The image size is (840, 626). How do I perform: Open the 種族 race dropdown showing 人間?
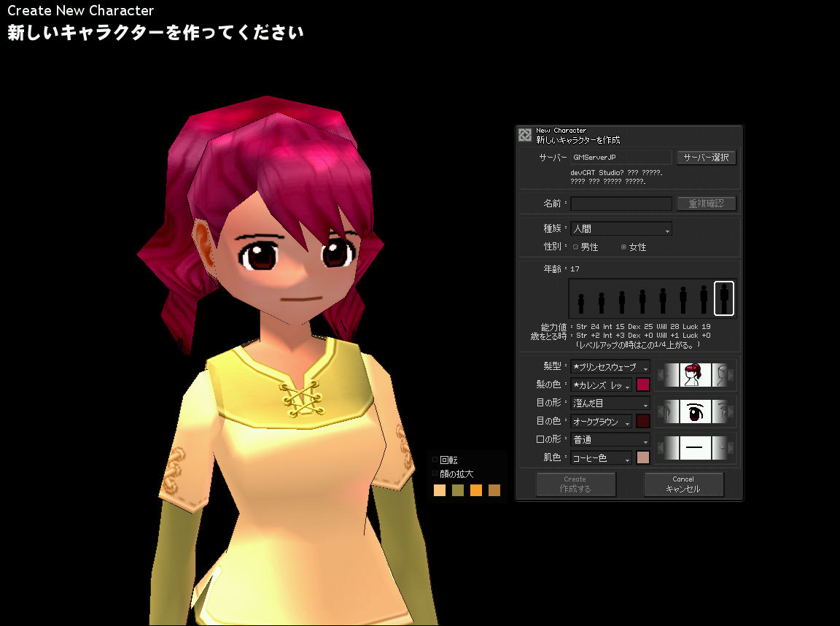point(621,229)
